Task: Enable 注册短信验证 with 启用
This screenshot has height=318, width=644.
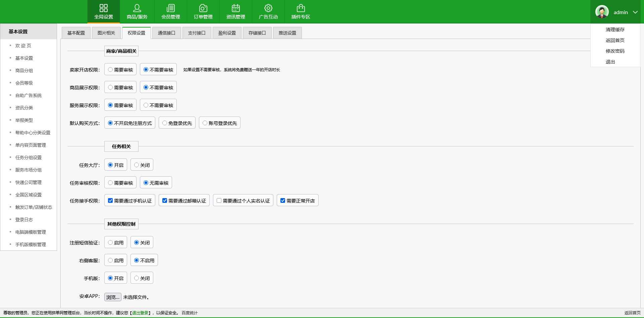Action: click(x=110, y=242)
